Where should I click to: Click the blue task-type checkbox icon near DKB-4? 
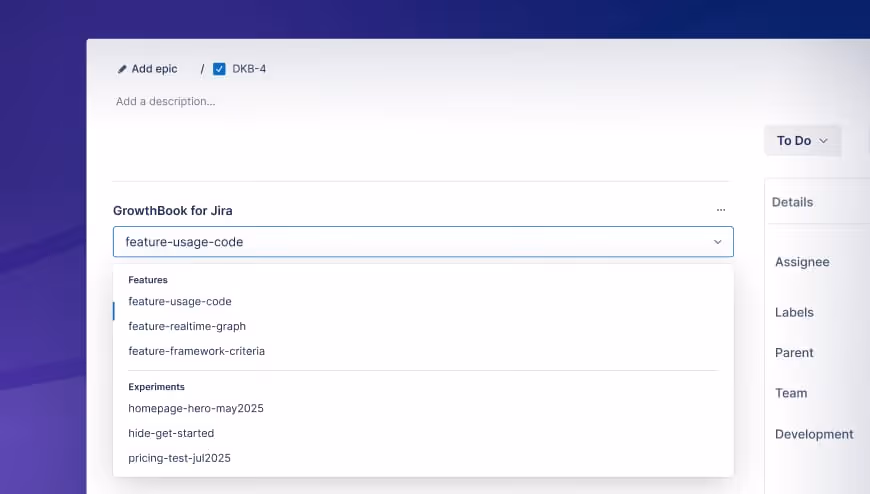pos(219,69)
